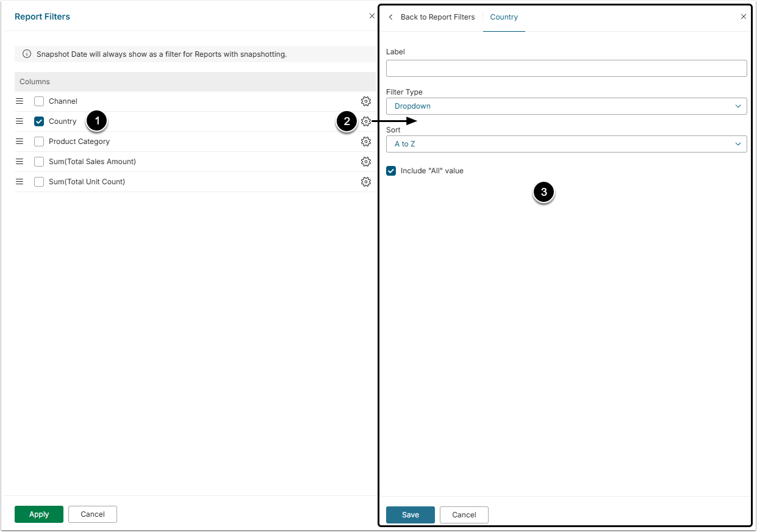Close the Country settings panel
This screenshot has height=532, width=757.
743,17
